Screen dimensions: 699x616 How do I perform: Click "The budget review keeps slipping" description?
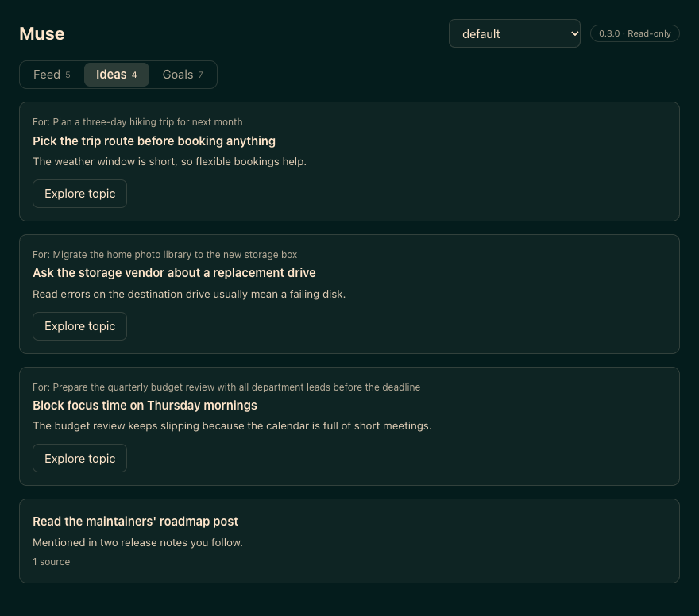point(232,425)
